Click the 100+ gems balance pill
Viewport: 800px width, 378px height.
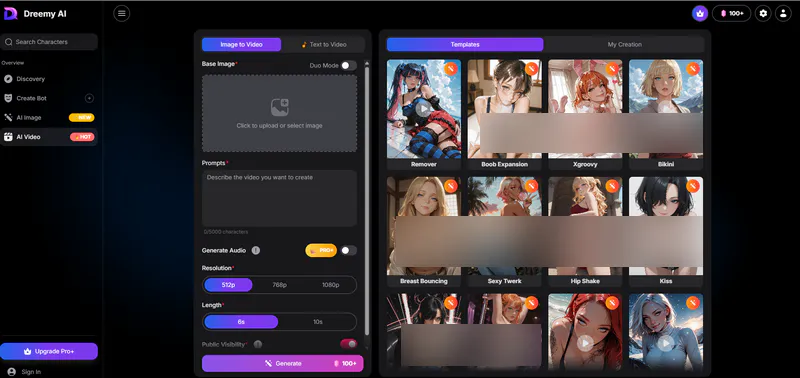coord(731,13)
